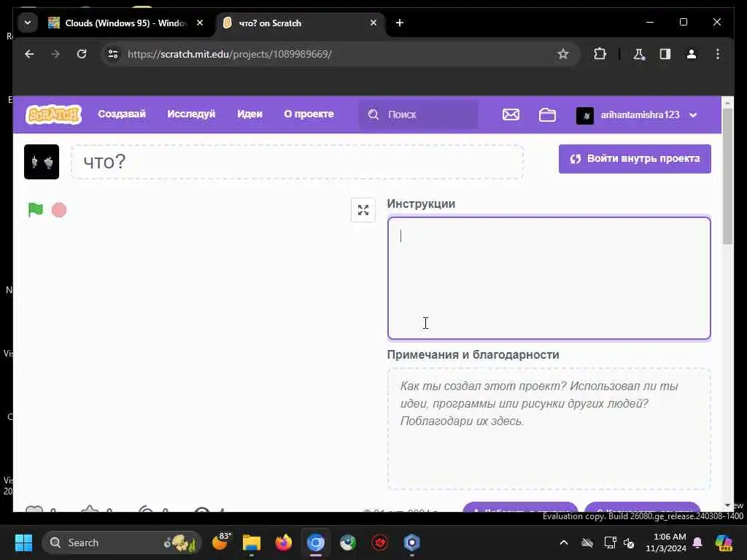Open a new browser tab
This screenshot has height=560, width=747.
pos(400,23)
